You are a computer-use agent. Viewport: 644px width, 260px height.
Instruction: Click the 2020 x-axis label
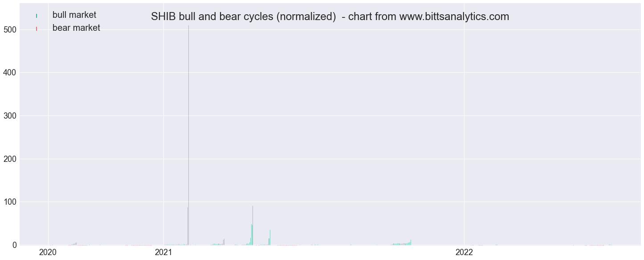click(x=48, y=252)
